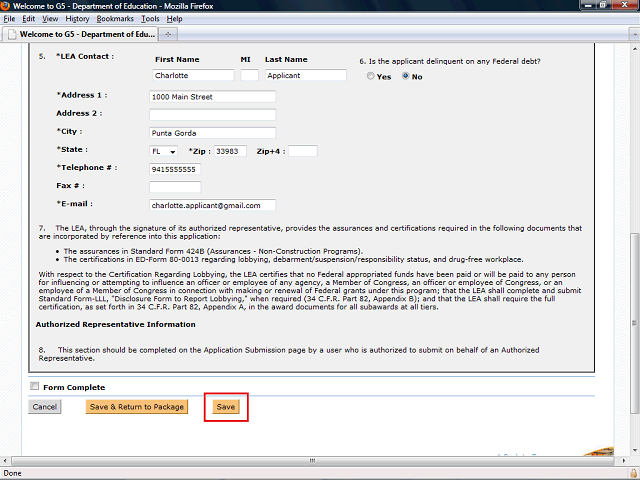Click the E-mail field
This screenshot has width=640, height=480.
(212, 205)
